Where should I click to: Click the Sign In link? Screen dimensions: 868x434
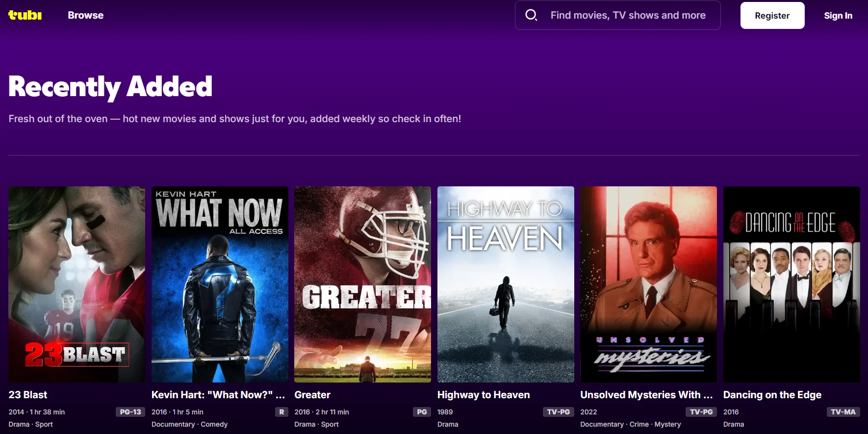(838, 16)
